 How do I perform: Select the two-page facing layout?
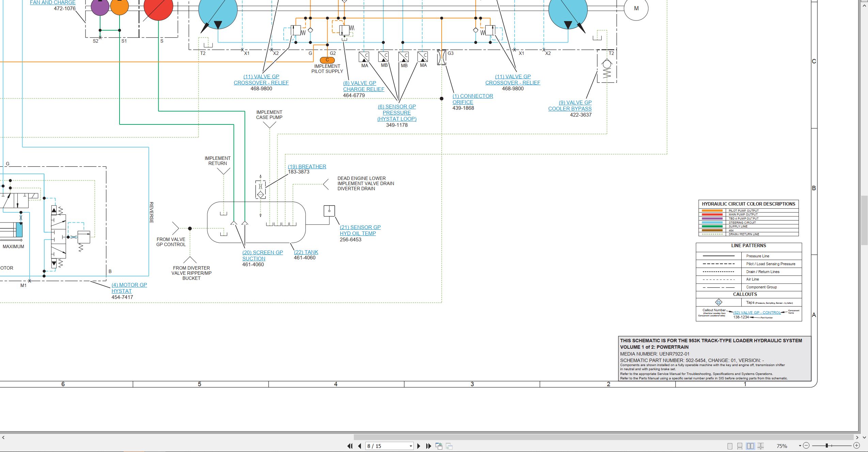(751, 446)
